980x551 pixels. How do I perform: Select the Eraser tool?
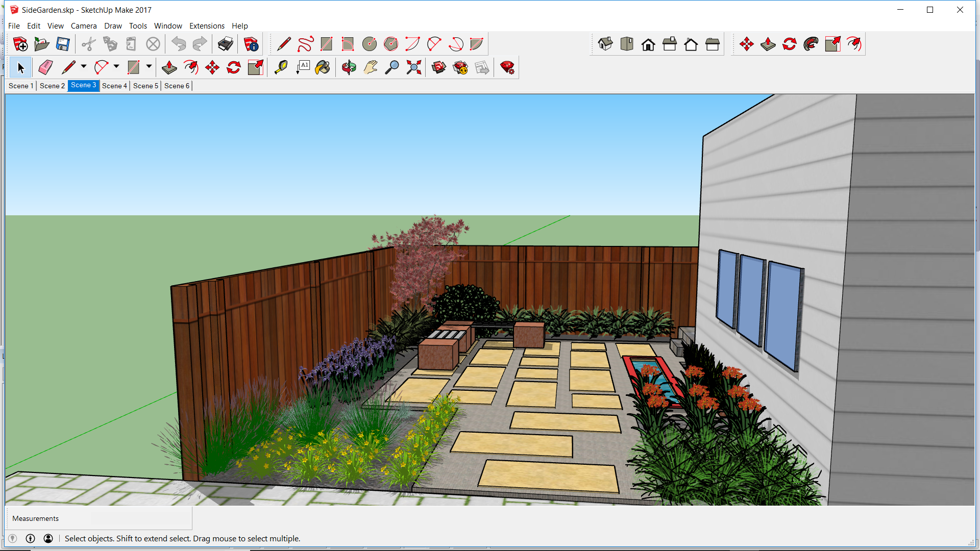45,67
